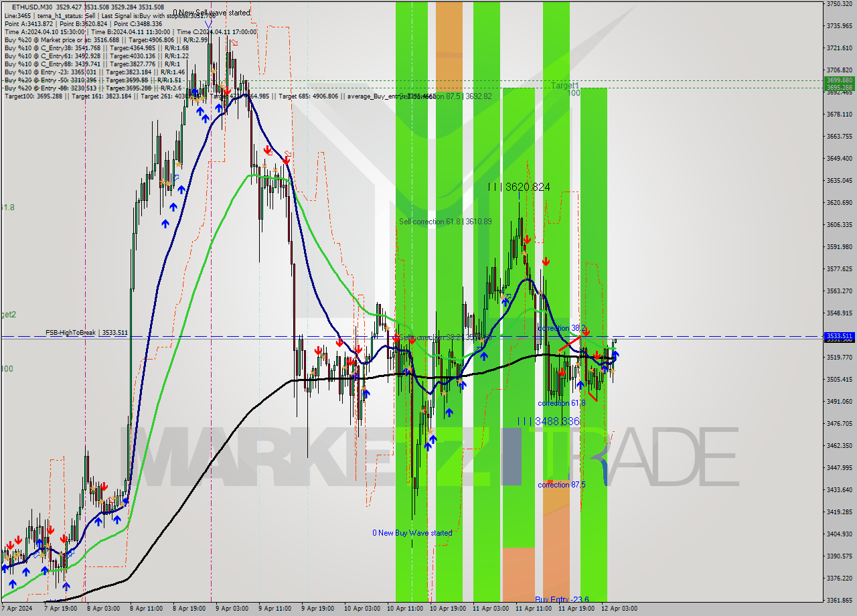Click the '10 Apr 03:00' time axis label
Image resolution: width=857 pixels, height=616 pixels.
[x=362, y=609]
